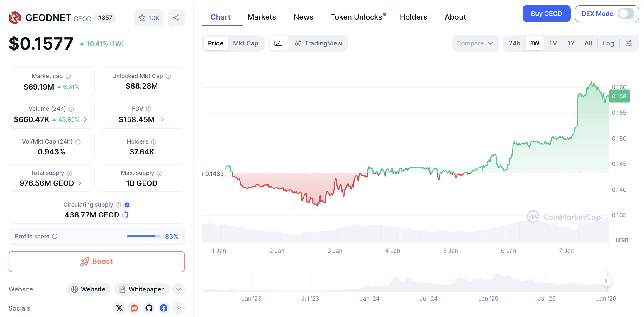Open the X (Twitter) social link
644x317 pixels.
pos(119,308)
